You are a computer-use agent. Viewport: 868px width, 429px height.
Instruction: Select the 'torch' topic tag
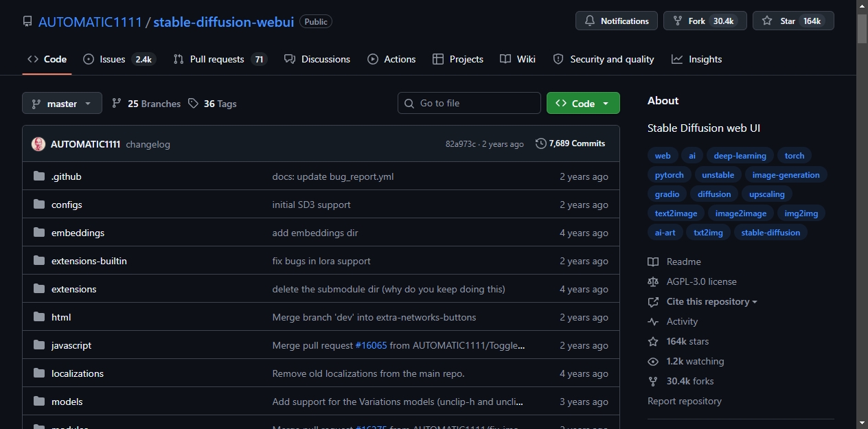click(x=795, y=156)
